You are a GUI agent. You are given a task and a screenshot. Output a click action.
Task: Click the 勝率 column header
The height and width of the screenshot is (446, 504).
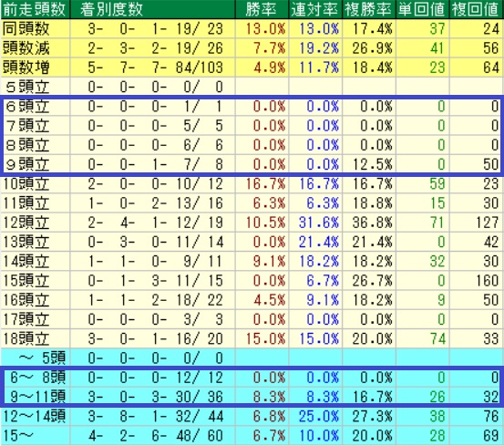(x=262, y=9)
